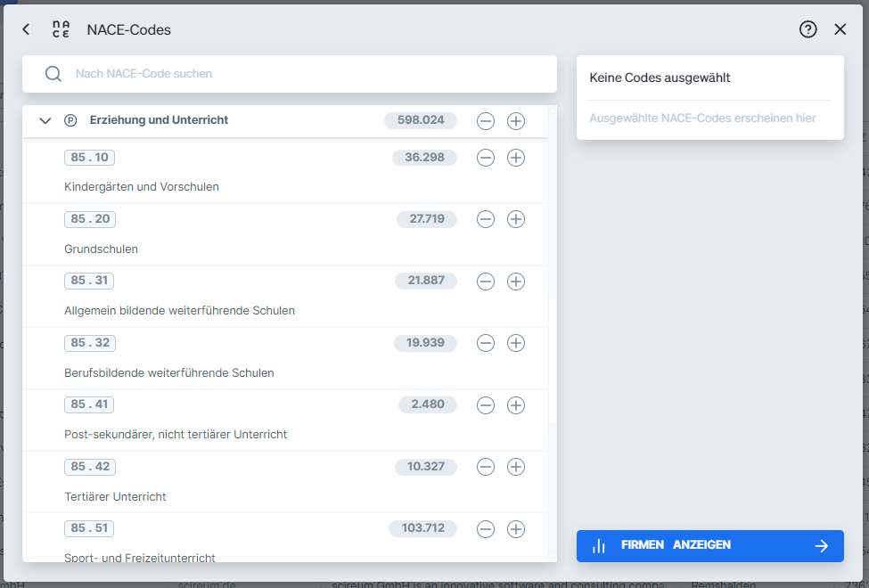
Task: Exclude code 85.32 Berufsbildende weiterführende Schulen
Action: (x=485, y=343)
